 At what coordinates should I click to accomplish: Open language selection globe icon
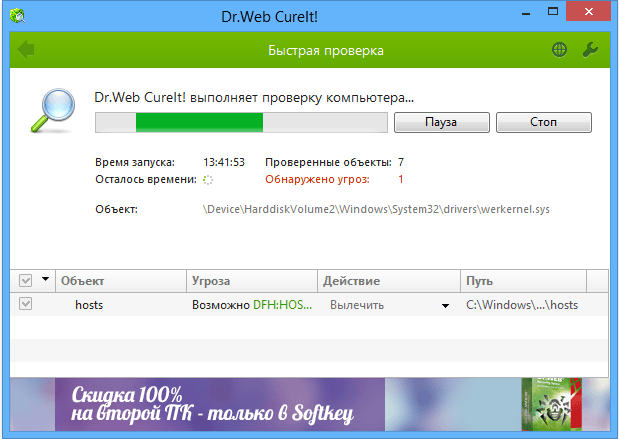click(559, 50)
